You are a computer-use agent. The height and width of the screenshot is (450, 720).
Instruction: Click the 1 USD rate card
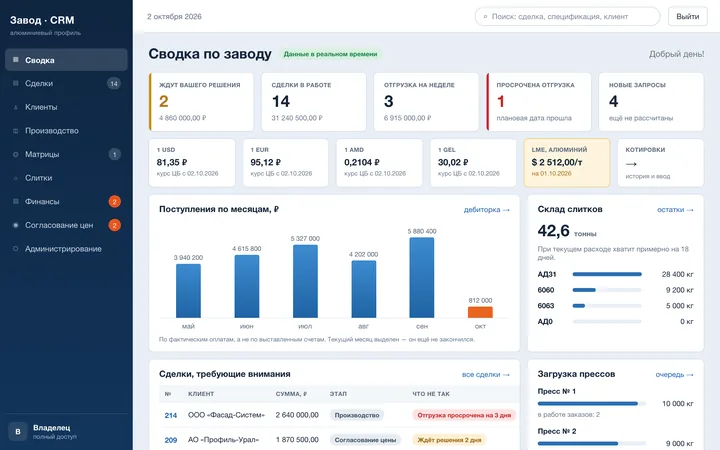pyautogui.click(x=192, y=163)
